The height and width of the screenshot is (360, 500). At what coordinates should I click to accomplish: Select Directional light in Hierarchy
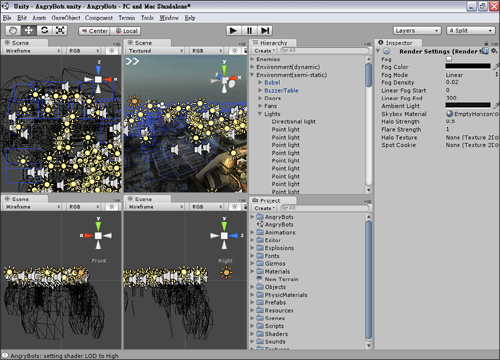(294, 122)
